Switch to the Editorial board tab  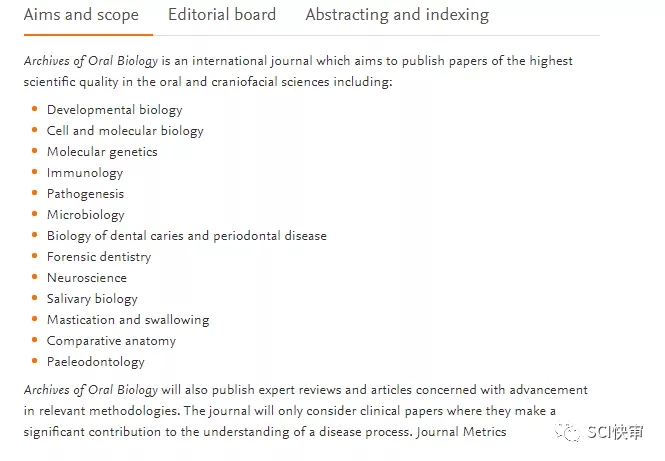(221, 15)
